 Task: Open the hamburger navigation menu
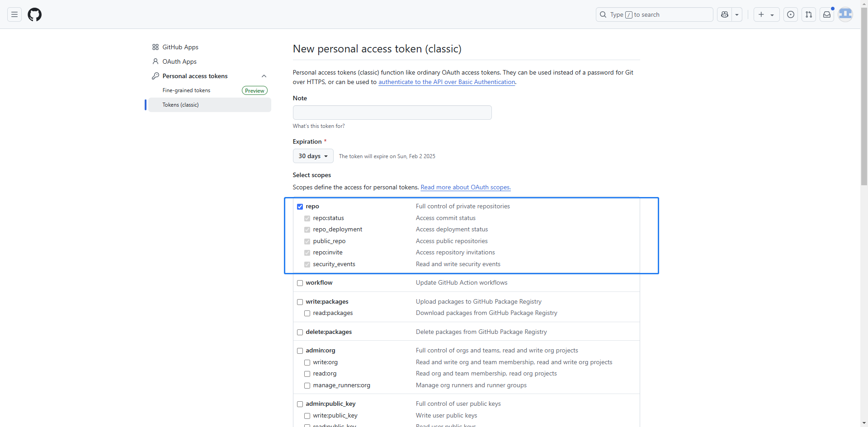click(14, 14)
